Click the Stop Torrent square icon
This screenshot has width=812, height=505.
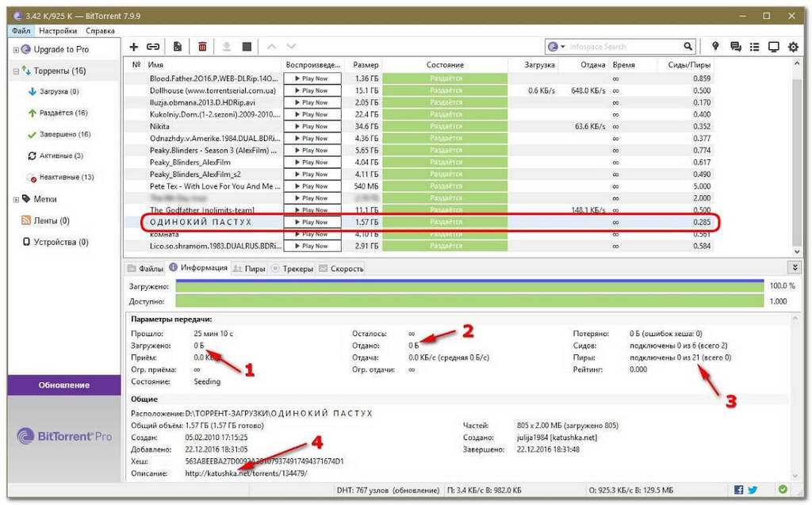[x=247, y=47]
